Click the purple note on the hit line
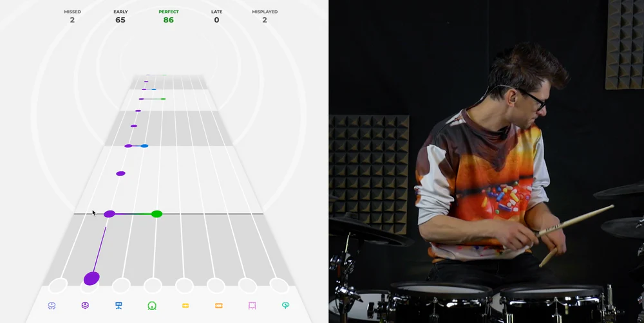 [x=109, y=214]
